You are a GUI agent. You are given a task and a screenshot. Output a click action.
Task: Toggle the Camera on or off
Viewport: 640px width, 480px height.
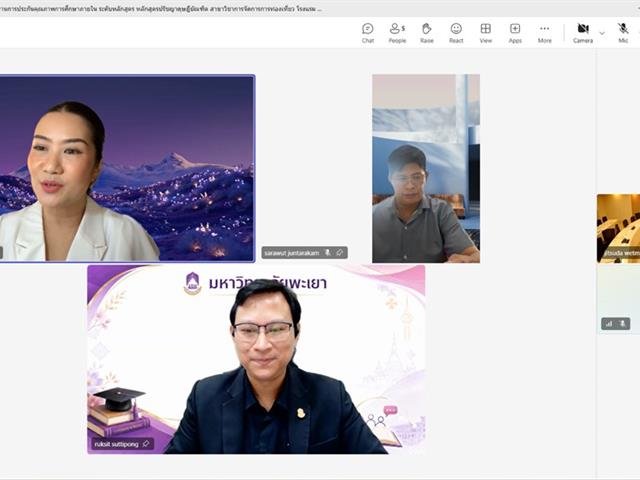coord(583,33)
